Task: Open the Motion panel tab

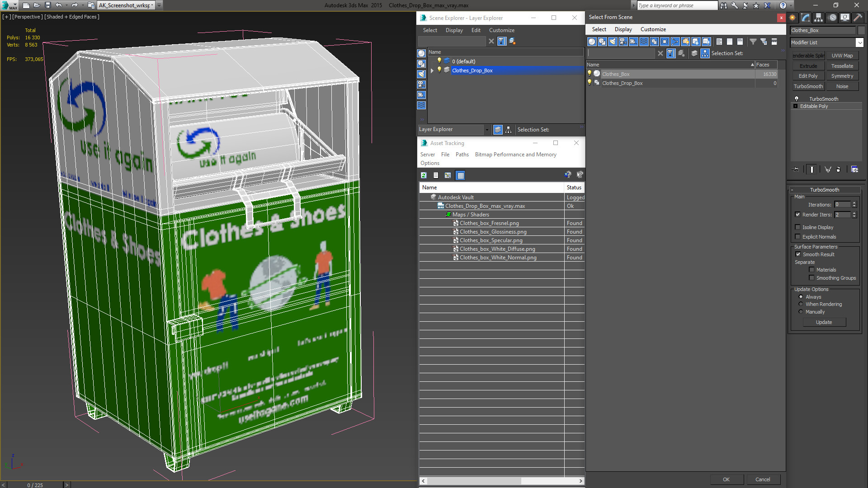Action: (x=832, y=18)
